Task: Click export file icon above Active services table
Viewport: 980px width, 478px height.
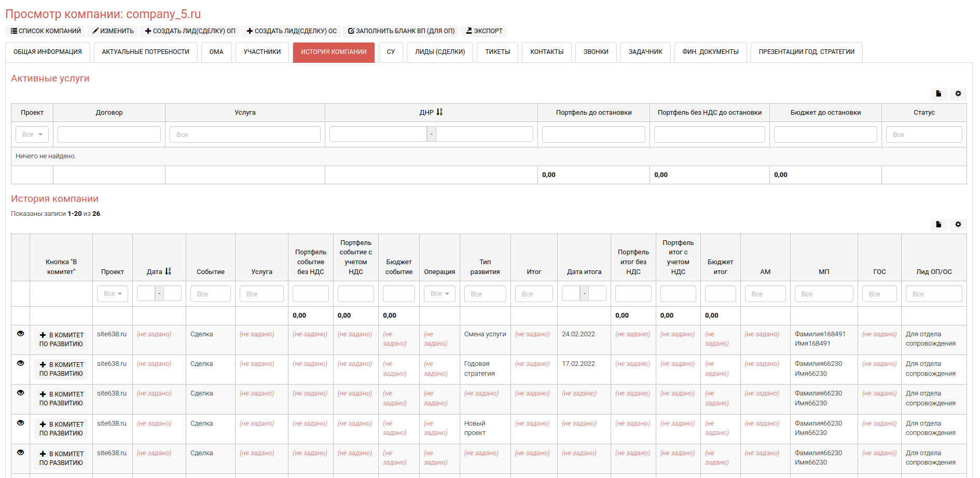Action: pyautogui.click(x=938, y=94)
